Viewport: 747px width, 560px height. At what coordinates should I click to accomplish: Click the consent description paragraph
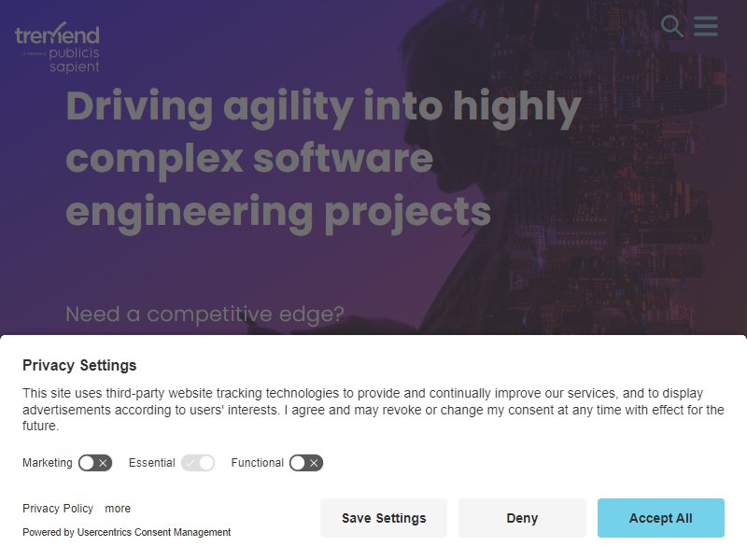pos(373,410)
